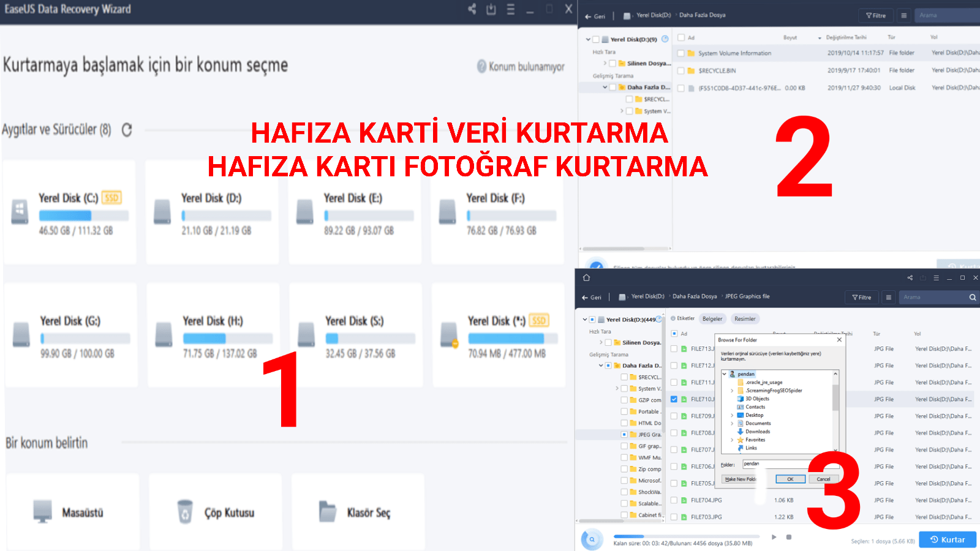Click the share icon in EaseUS title bar
This screenshot has height=551, width=980.
tap(472, 9)
